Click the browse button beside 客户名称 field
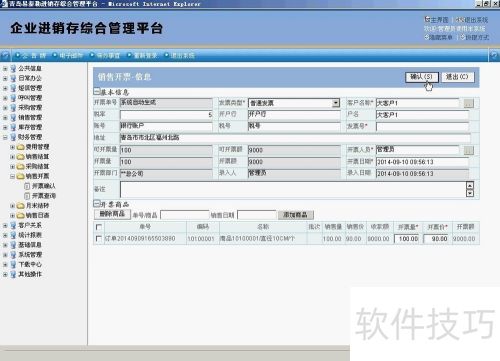The width and height of the screenshot is (500, 361). coord(469,103)
